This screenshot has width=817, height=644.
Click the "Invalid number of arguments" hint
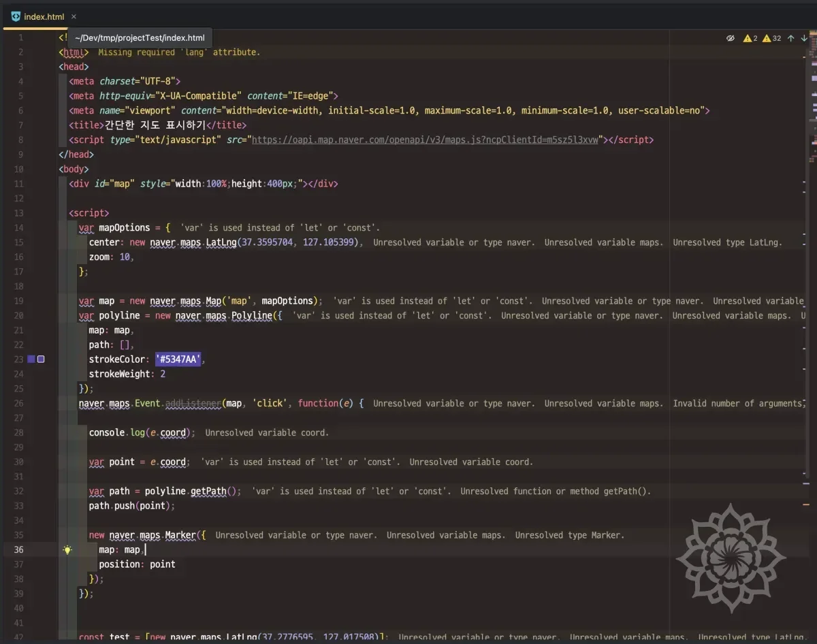[738, 403]
